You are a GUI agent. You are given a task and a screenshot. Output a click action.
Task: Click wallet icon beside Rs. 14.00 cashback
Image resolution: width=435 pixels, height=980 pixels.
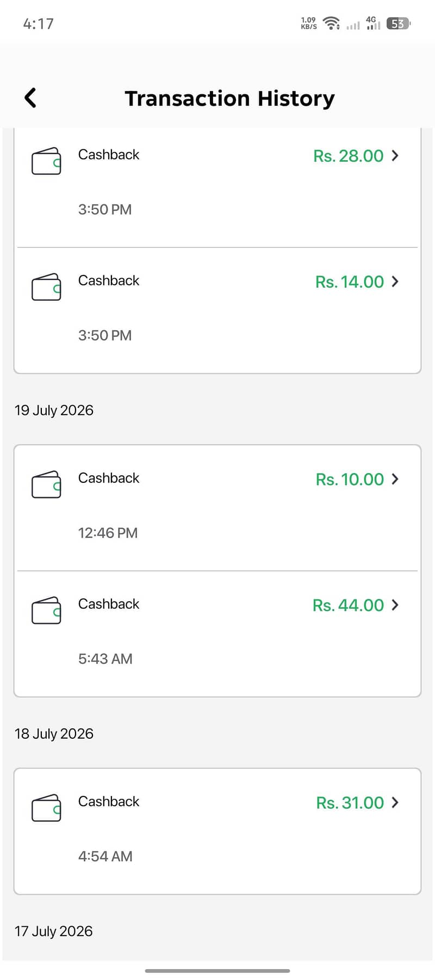point(46,287)
